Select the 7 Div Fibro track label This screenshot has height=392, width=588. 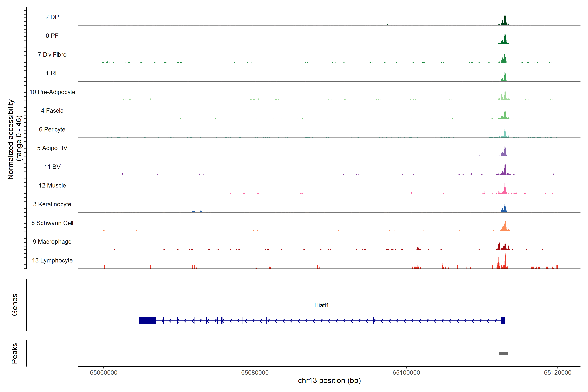52,55
